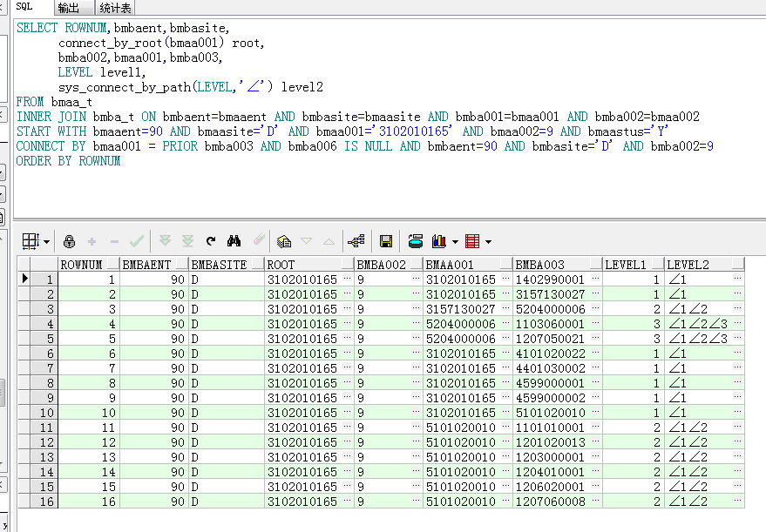Image resolution: width=766 pixels, height=532 pixels.
Task: Click the eraser clear record icon
Action: [x=259, y=239]
